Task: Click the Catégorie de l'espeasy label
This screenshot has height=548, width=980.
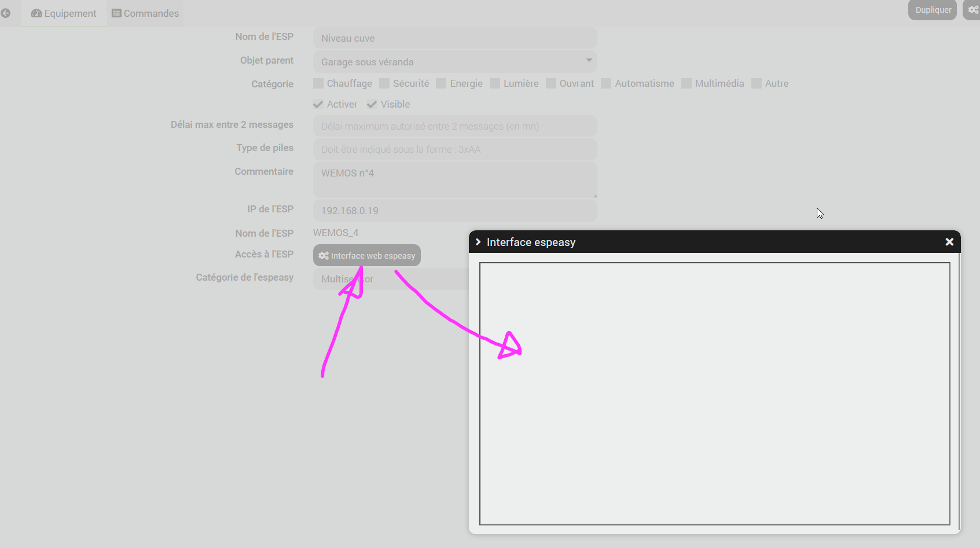Action: point(244,277)
